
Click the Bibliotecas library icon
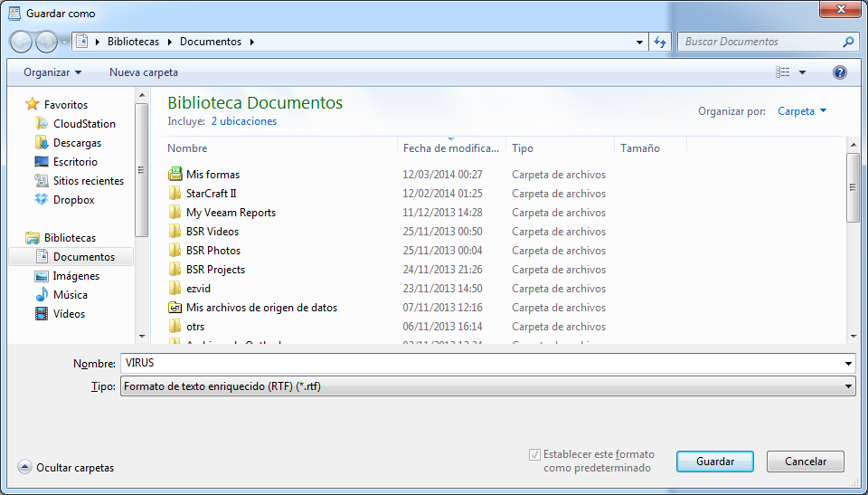(33, 238)
